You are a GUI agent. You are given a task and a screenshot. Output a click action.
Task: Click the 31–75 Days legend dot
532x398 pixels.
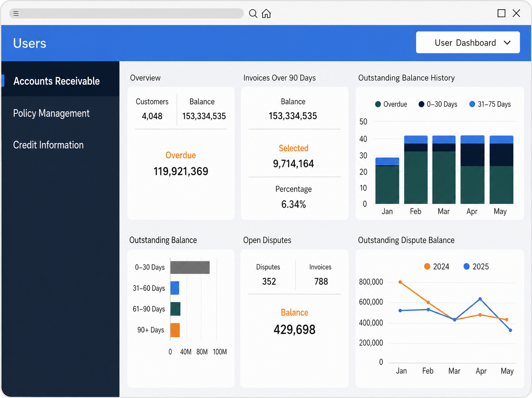(x=472, y=104)
